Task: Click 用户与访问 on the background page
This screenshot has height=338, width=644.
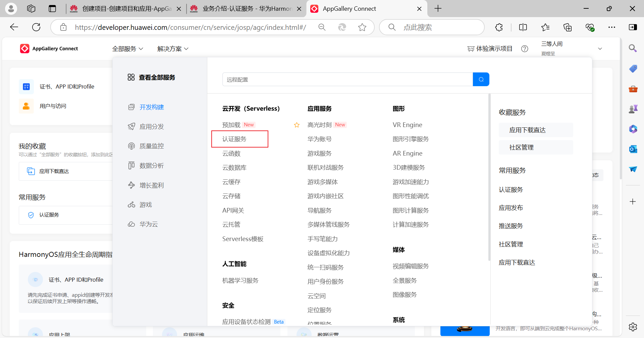Action: click(53, 106)
